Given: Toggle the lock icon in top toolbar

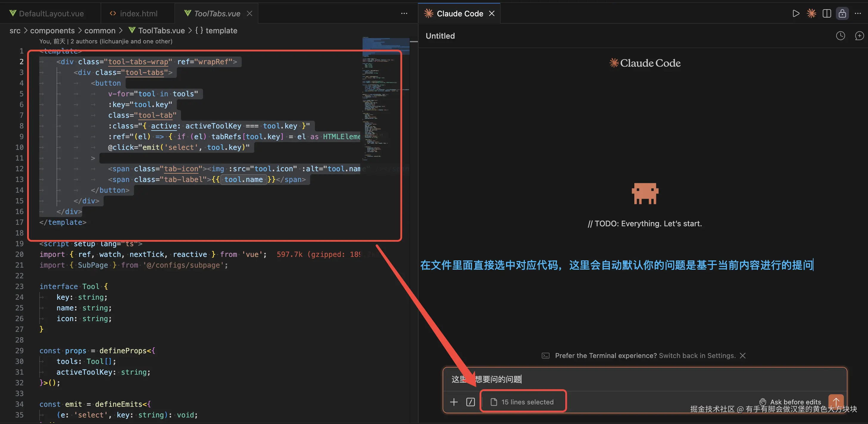Looking at the screenshot, I should coord(842,13).
